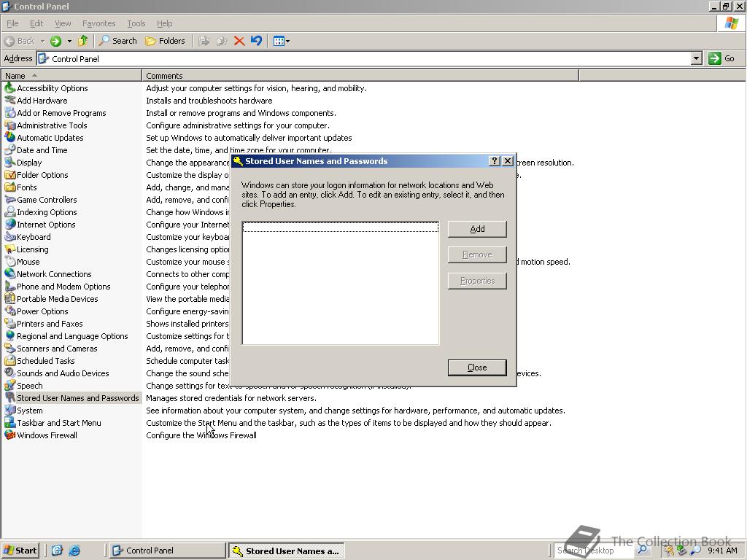Open the Tools menu
The height and width of the screenshot is (560, 747).
(136, 23)
